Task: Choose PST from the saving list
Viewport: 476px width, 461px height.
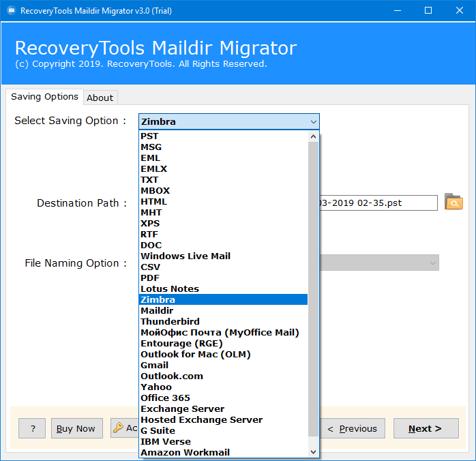Action: click(x=223, y=136)
